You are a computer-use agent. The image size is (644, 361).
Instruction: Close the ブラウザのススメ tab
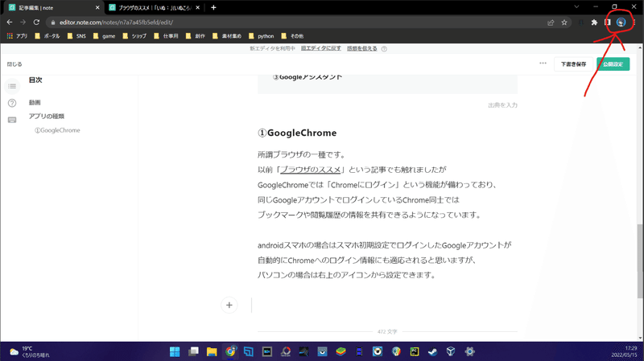coord(197,8)
